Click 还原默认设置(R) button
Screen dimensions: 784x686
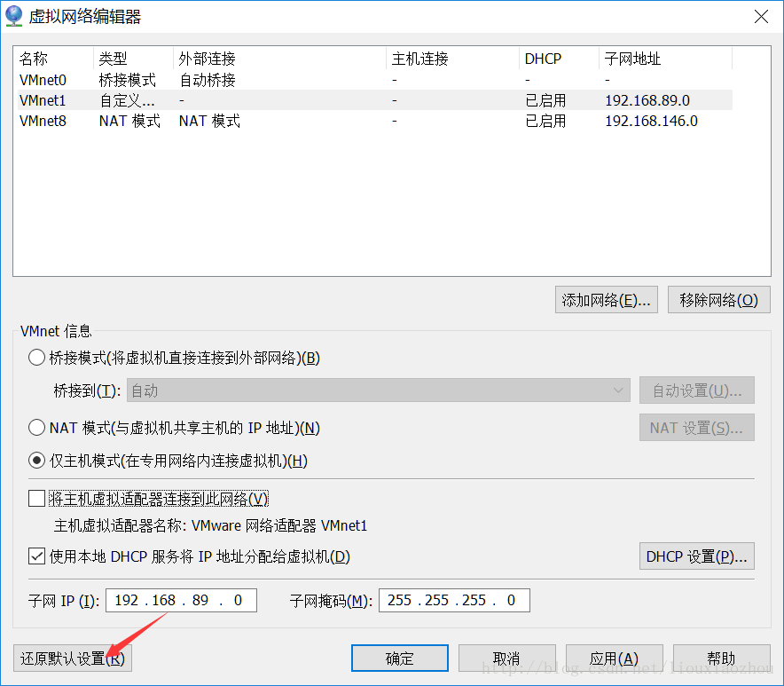(73, 658)
